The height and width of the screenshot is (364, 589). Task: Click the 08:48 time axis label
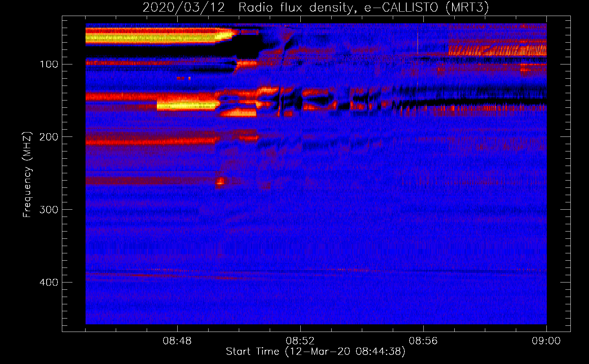click(177, 341)
